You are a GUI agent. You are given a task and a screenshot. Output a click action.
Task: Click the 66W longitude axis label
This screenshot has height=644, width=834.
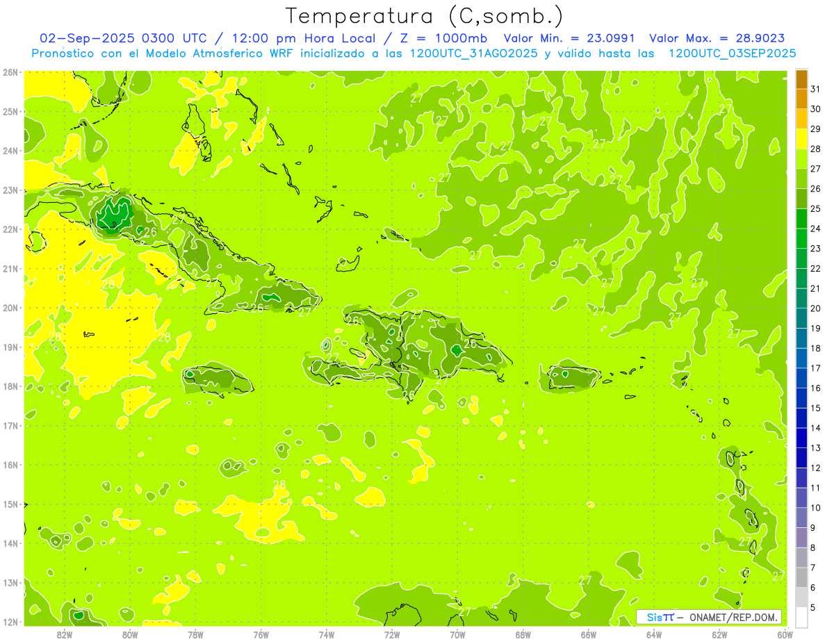click(589, 635)
